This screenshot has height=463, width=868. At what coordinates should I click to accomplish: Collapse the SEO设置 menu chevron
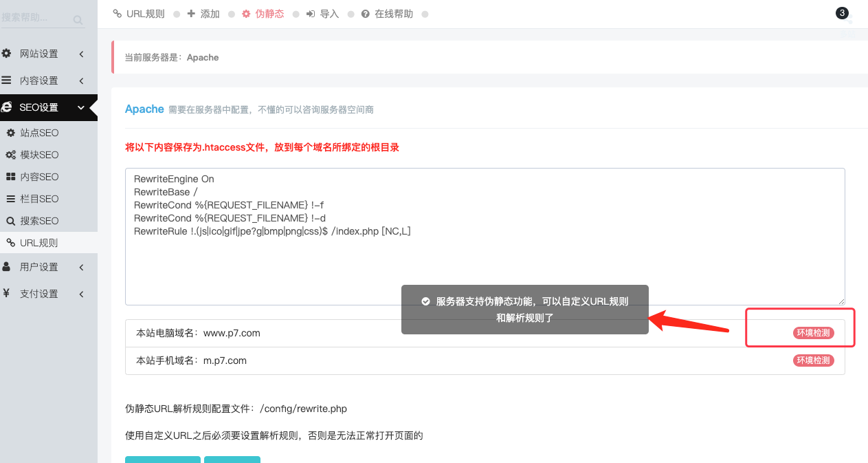click(81, 107)
